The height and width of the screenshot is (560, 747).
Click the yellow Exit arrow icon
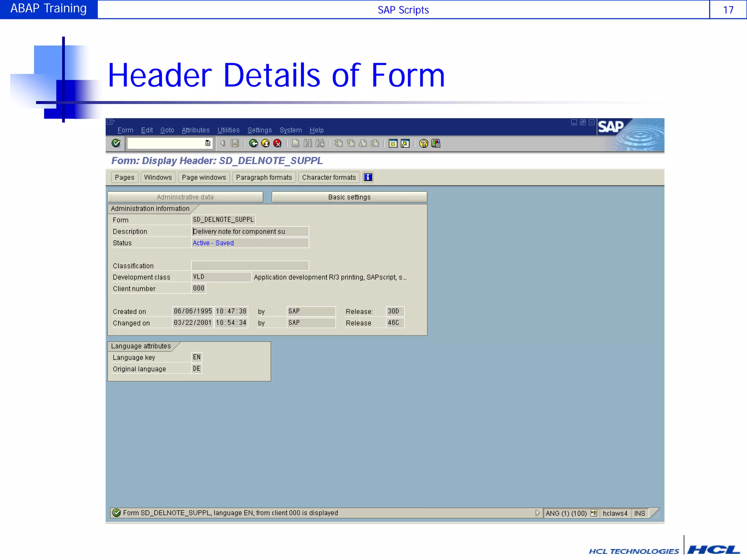pos(266,143)
